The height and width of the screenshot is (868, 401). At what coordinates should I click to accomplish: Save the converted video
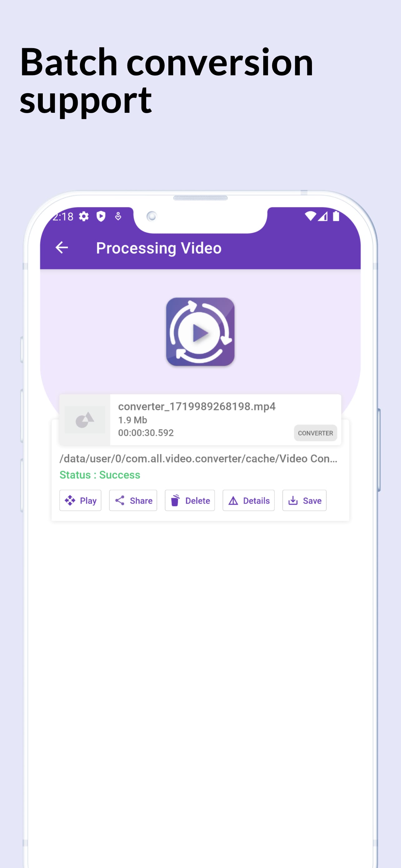pos(304,500)
